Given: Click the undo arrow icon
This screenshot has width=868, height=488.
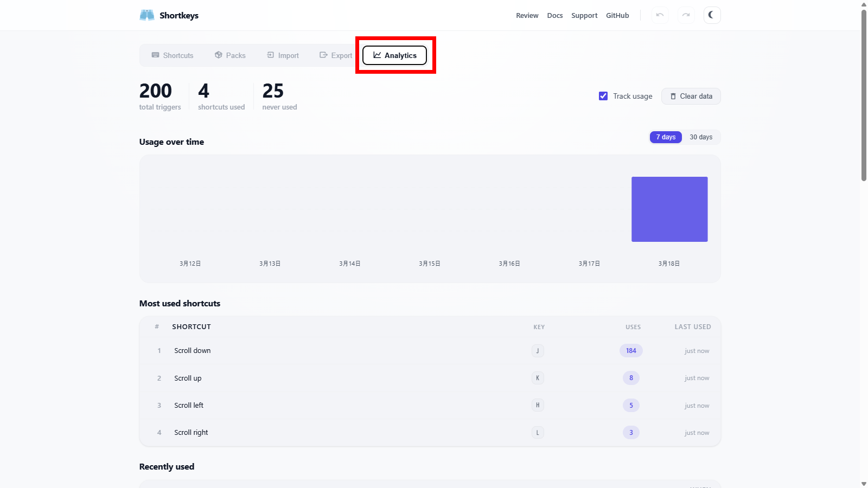Looking at the screenshot, I should pos(660,15).
